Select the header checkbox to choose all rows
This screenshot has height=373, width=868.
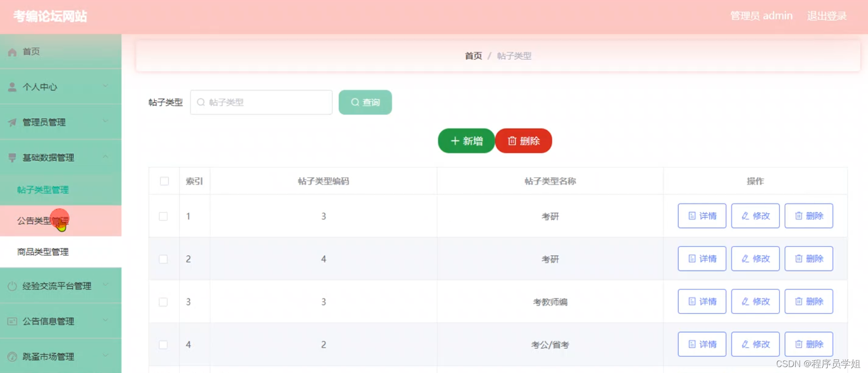(164, 181)
